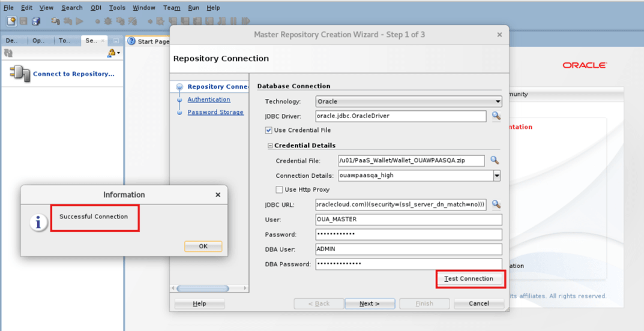Open the Team menu

pyautogui.click(x=171, y=7)
